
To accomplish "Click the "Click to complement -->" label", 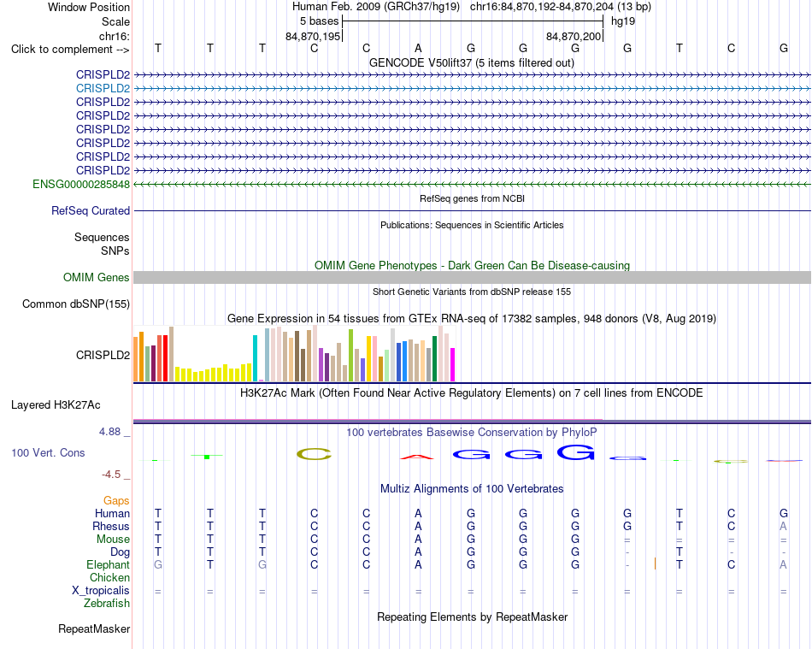I will 70,50.
